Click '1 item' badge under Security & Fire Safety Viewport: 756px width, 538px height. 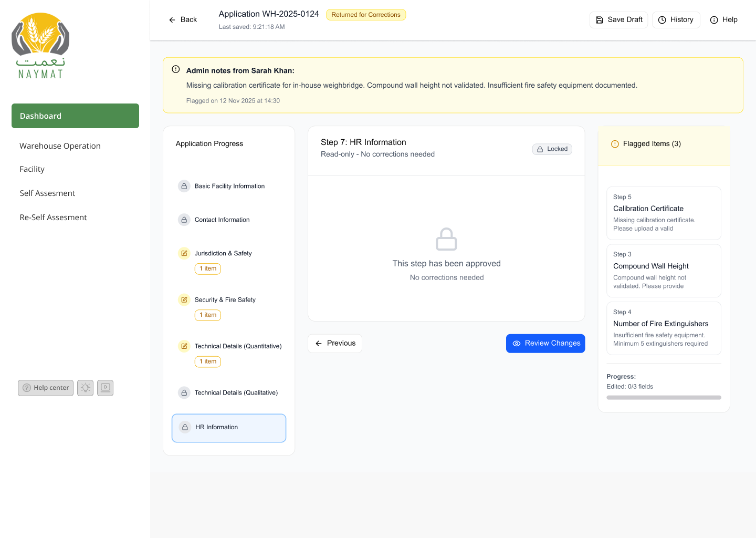208,315
